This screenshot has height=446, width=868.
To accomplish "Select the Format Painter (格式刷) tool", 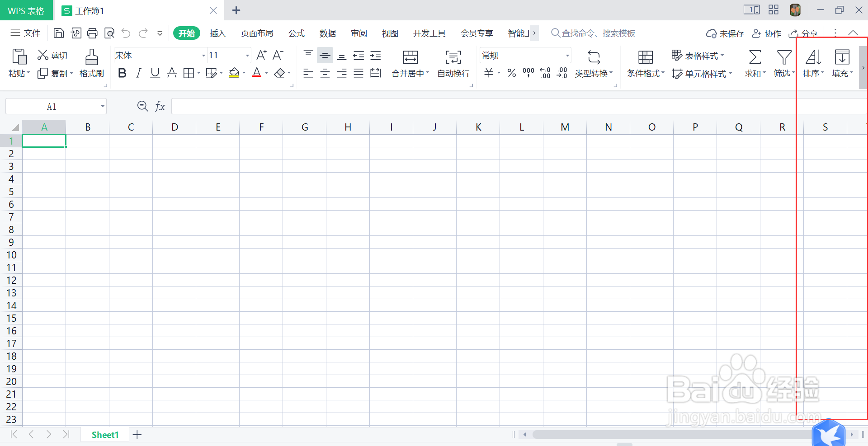I will (x=91, y=63).
